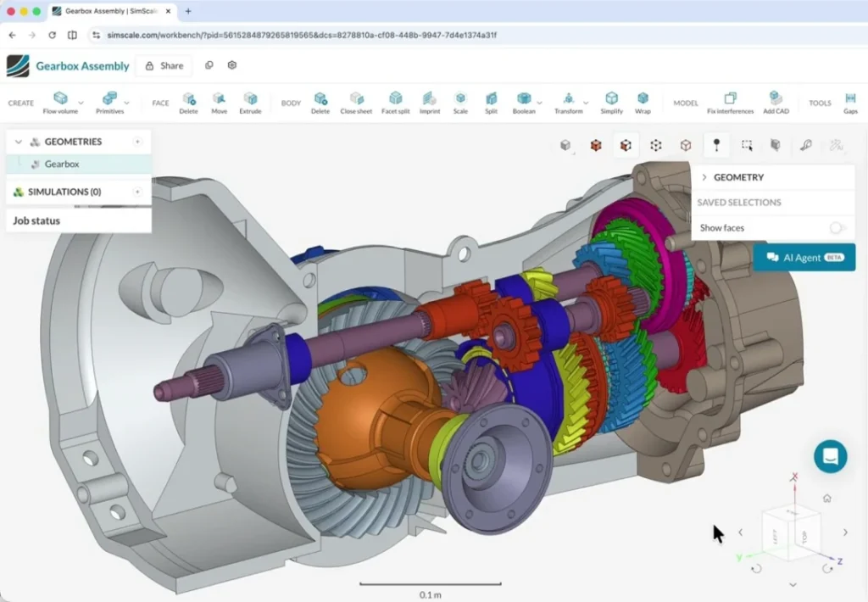868x602 pixels.
Task: Click the Share button
Action: pos(164,65)
